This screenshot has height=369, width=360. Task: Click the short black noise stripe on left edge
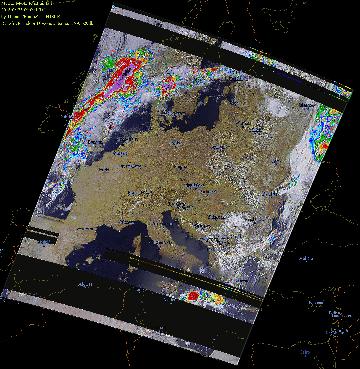click(41, 234)
